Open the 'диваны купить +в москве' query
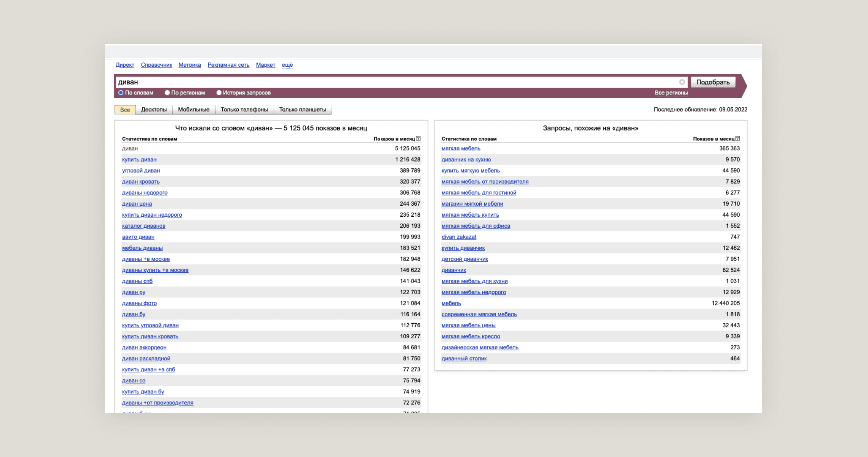This screenshot has height=457, width=868. [155, 270]
